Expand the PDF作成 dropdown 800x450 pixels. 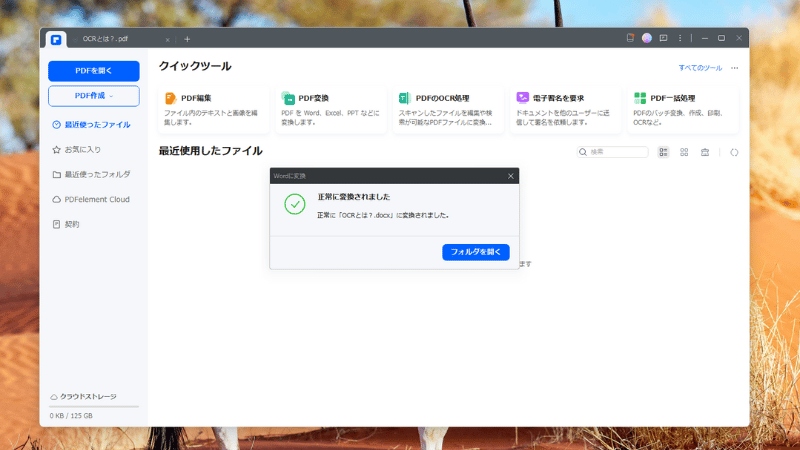coord(94,96)
